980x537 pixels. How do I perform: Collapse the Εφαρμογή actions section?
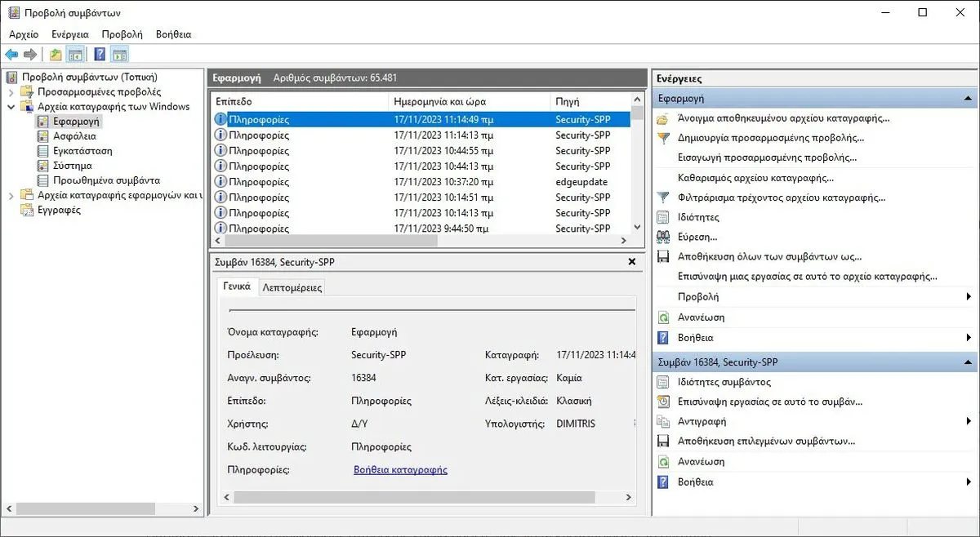pyautogui.click(x=968, y=98)
